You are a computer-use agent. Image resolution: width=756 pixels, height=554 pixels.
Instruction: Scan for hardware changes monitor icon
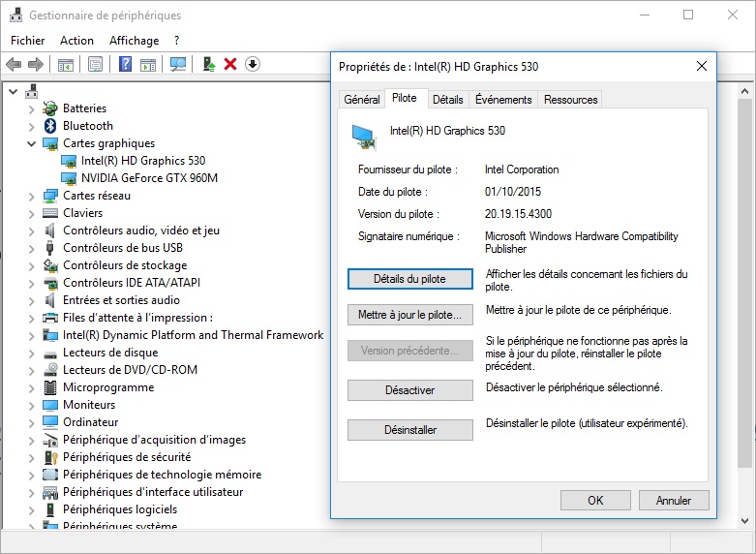178,64
